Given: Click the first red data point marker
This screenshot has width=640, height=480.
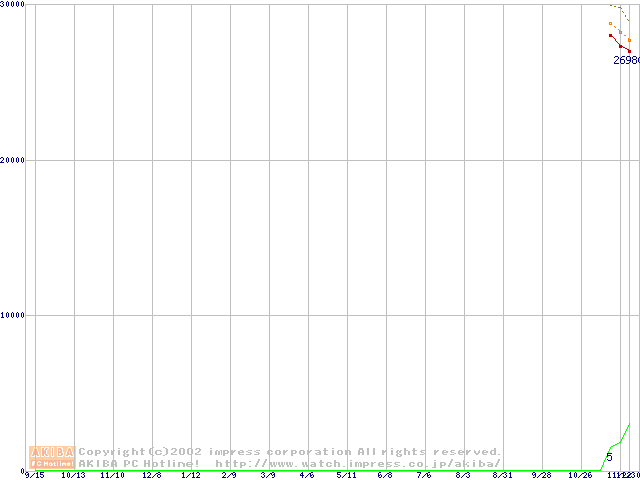Looking at the screenshot, I should point(611,36).
